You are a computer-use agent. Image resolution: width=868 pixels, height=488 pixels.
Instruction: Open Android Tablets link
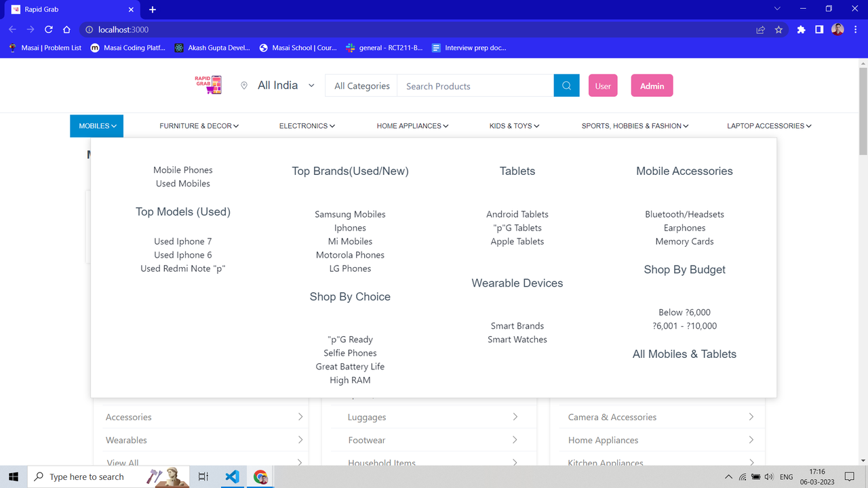[x=517, y=214]
